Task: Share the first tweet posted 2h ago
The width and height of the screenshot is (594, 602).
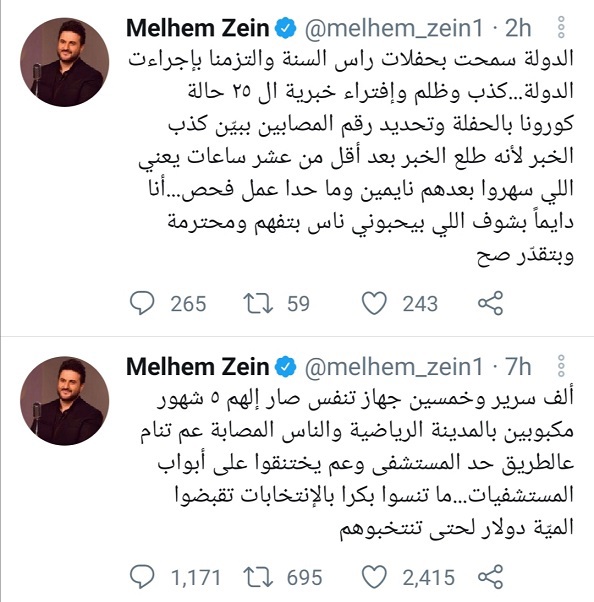Action: pos(490,303)
